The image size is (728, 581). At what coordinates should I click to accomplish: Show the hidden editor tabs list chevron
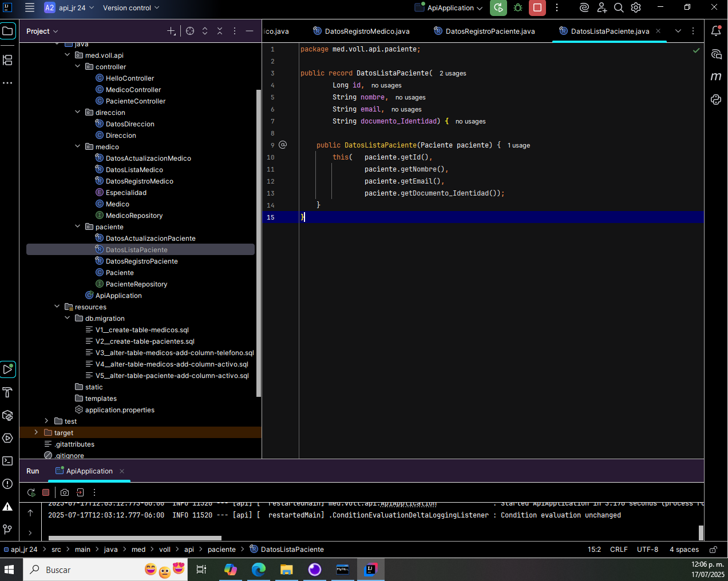[678, 31]
